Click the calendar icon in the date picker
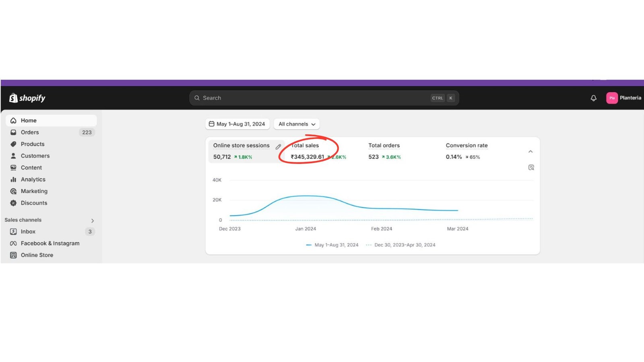 (211, 124)
